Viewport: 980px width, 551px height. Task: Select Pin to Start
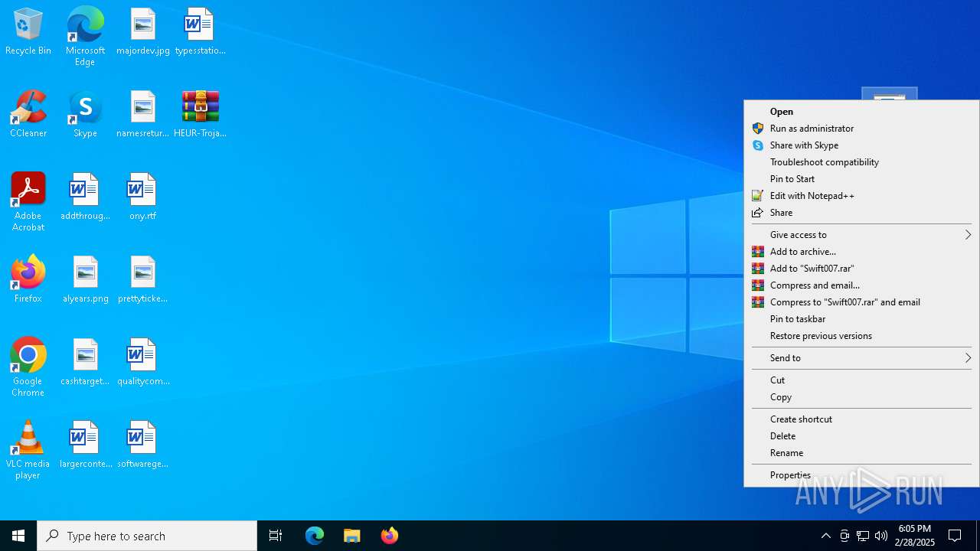tap(861, 179)
